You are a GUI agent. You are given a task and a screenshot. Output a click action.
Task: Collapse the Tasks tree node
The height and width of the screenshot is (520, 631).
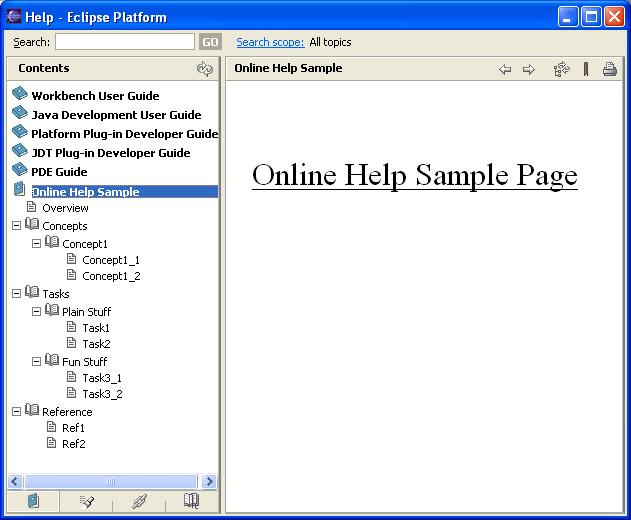click(16, 294)
